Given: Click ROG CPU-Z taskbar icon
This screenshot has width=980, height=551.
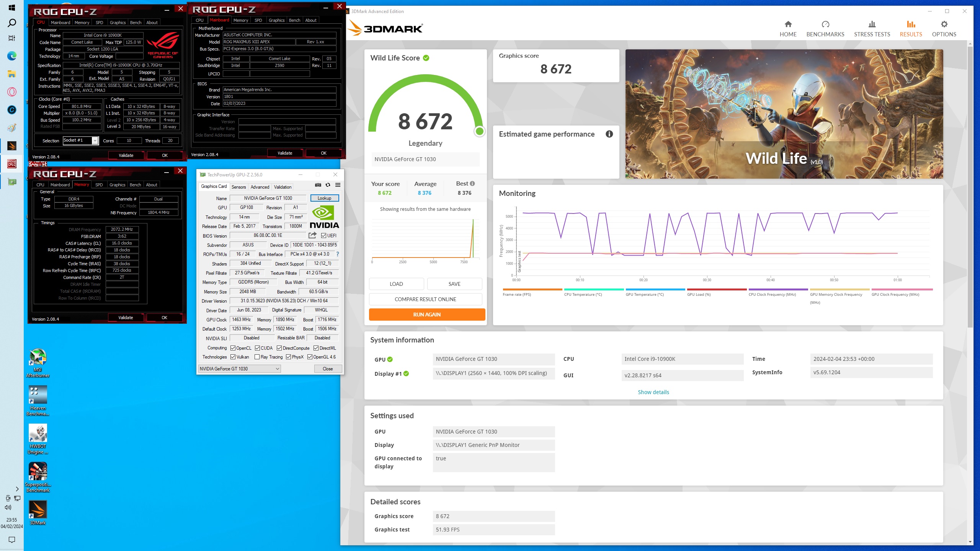Looking at the screenshot, I should click(x=12, y=164).
